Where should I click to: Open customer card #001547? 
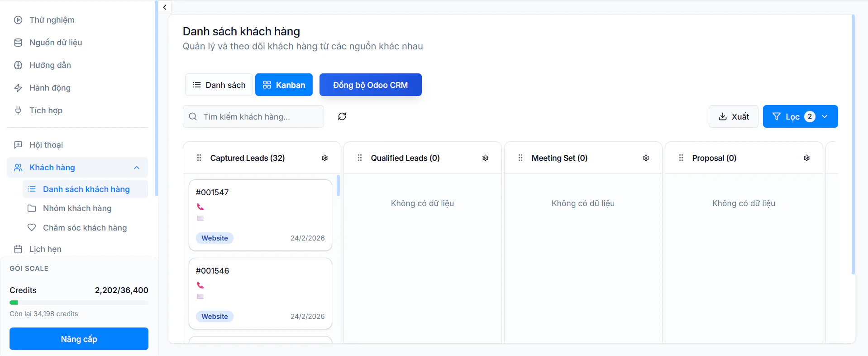[260, 215]
